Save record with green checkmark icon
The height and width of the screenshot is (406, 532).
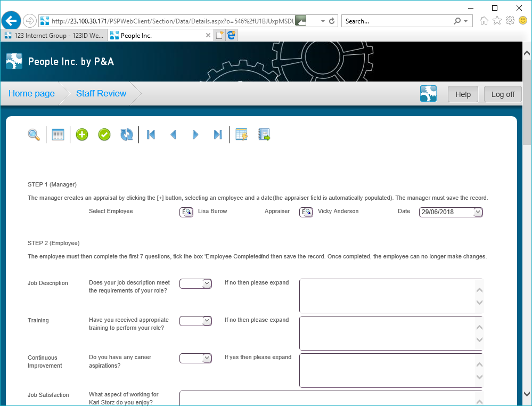click(104, 135)
